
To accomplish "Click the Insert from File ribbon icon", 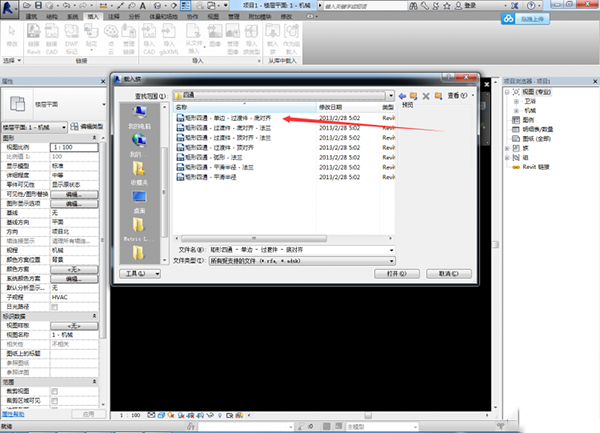I will click(x=194, y=39).
